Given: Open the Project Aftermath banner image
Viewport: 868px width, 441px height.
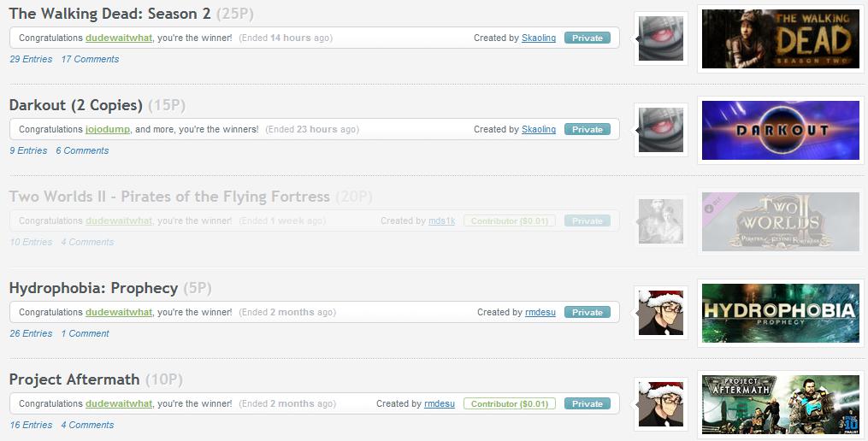Looking at the screenshot, I should [781, 404].
